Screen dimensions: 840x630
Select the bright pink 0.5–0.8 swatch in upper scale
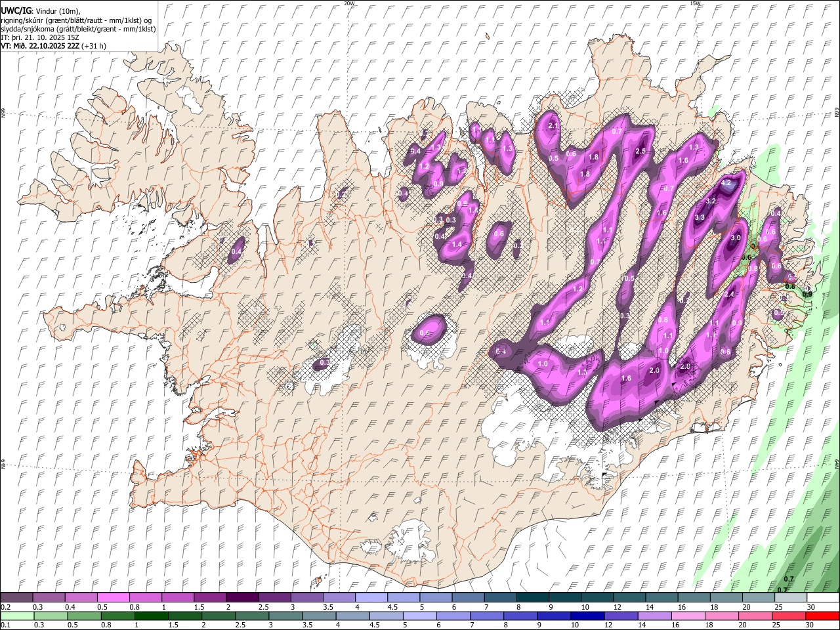(113, 597)
